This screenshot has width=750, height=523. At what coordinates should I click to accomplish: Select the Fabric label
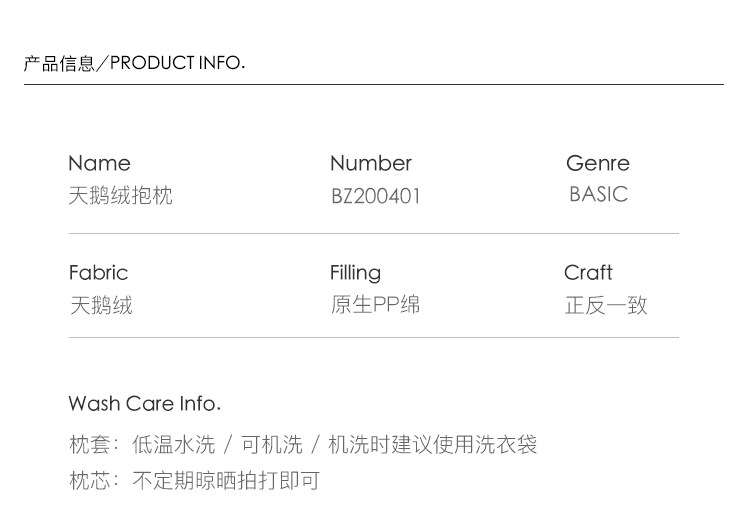pos(98,272)
